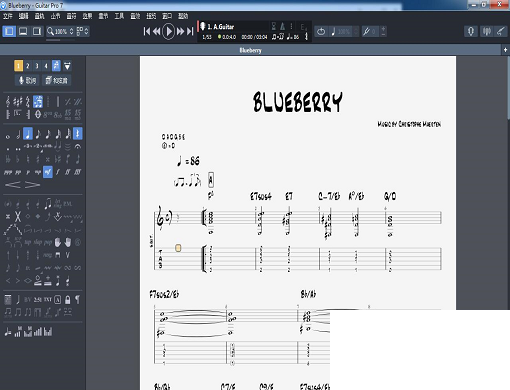Viewport: 510px width, 390px height.
Task: Open the 帮助 menu
Action: (183, 16)
